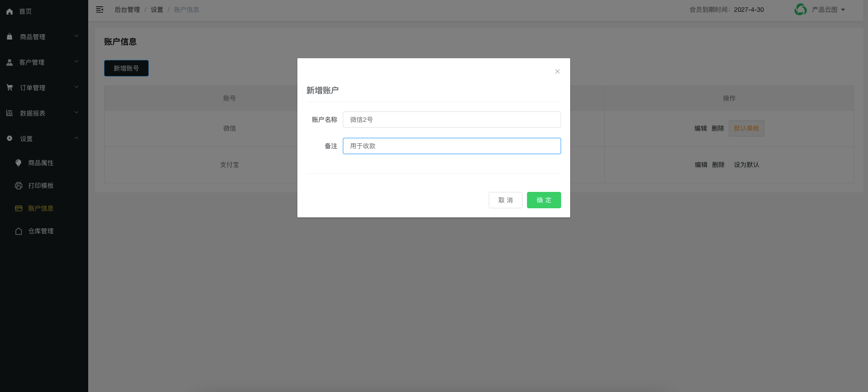Set 支付宝 as default with 设为默认
This screenshot has height=392, width=868.
tap(747, 165)
